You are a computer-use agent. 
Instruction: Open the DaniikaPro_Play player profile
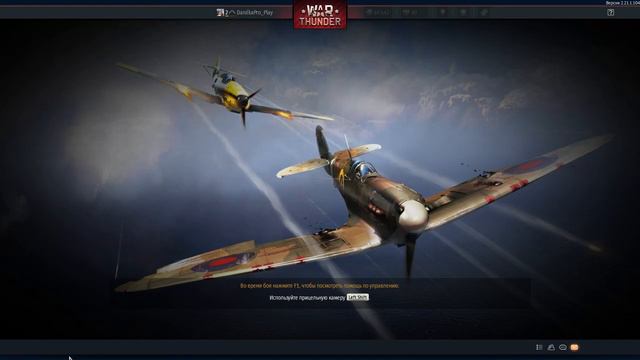255,13
